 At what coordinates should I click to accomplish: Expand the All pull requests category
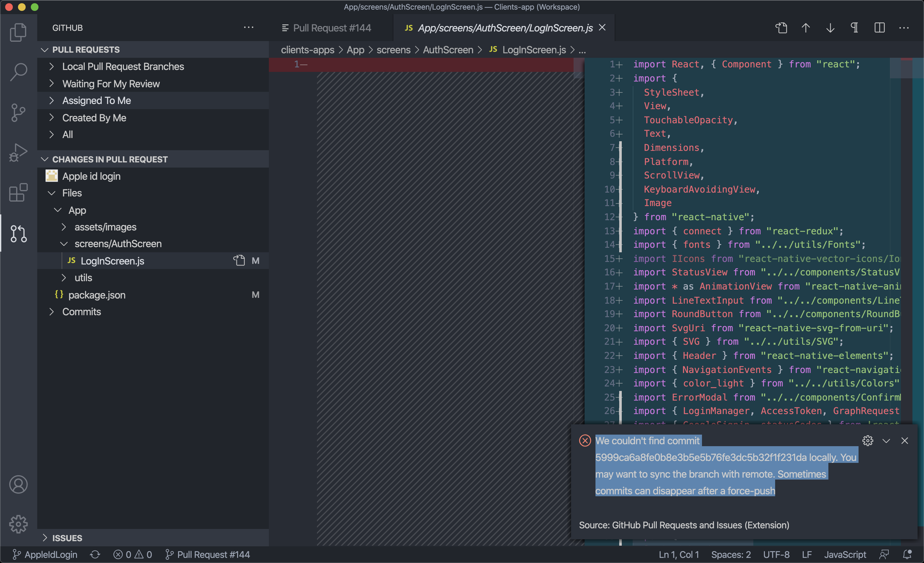click(153, 135)
